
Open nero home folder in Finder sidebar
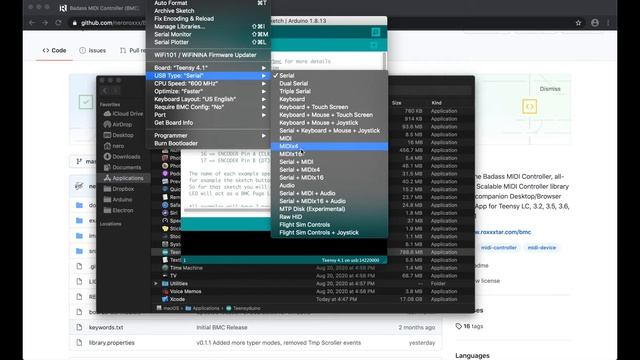pos(114,146)
